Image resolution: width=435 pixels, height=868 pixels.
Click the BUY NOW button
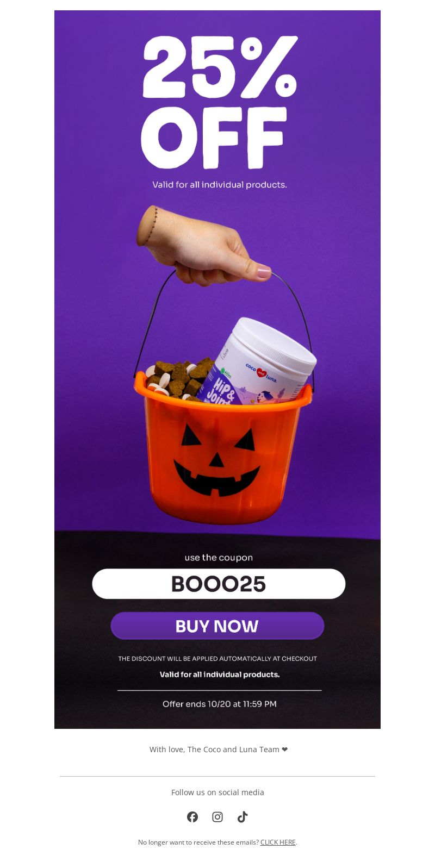(x=217, y=626)
